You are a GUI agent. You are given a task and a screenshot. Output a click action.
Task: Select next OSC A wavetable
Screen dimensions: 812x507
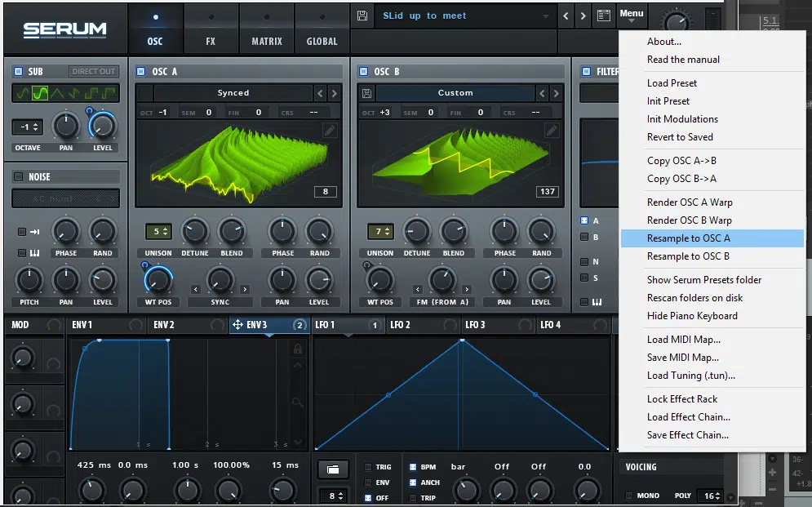point(334,93)
